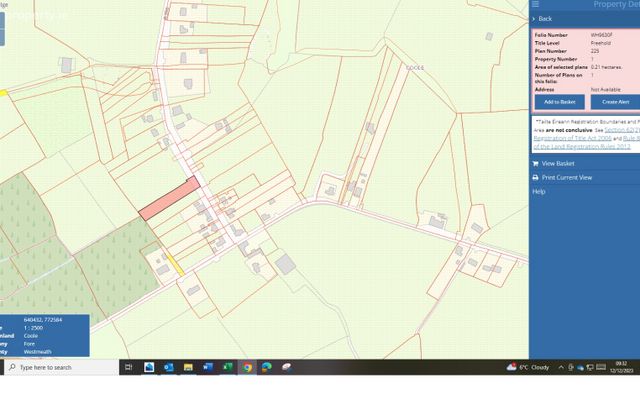Select View Basket in the side menu
640x420 pixels.
click(558, 164)
